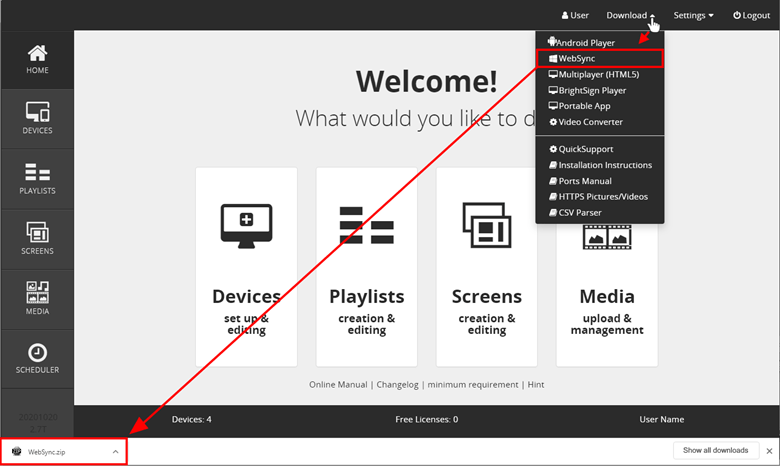The width and height of the screenshot is (780, 466).
Task: Expand the WebSync.zip download options chevron
Action: tap(115, 452)
